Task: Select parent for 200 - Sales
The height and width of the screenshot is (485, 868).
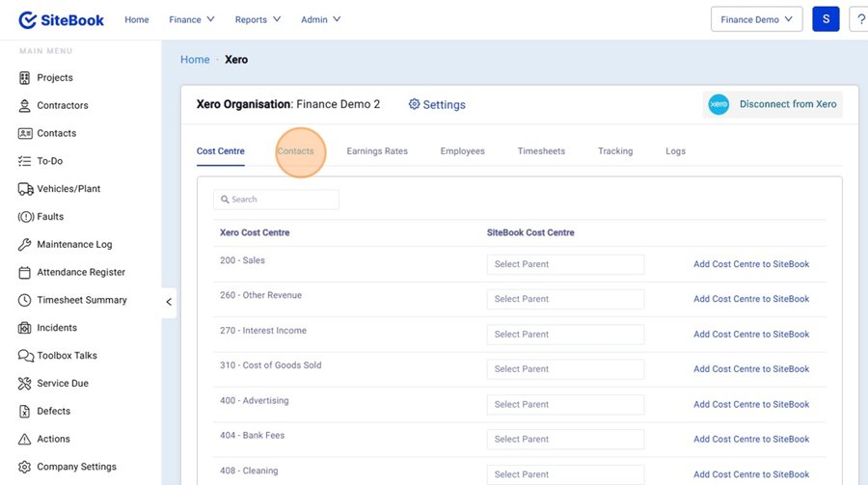Action: [x=565, y=264]
